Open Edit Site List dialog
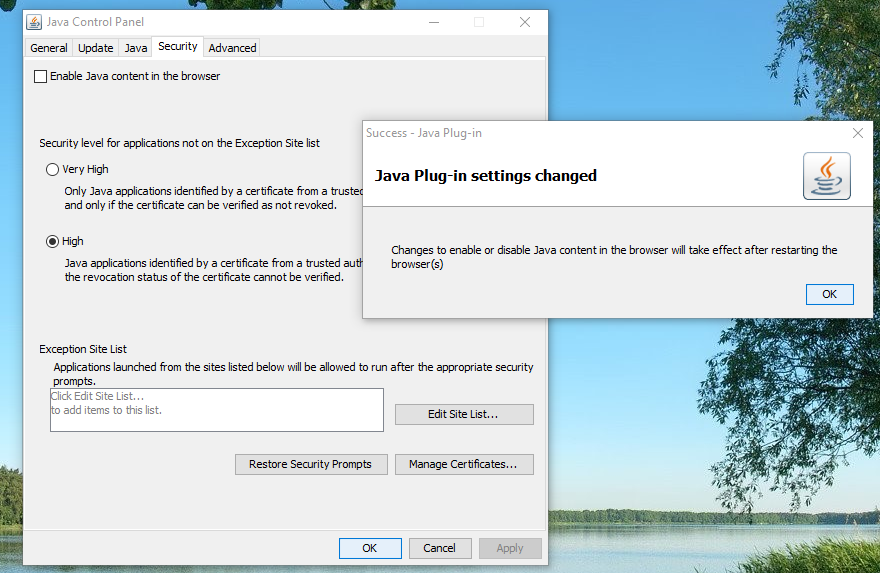 pyautogui.click(x=464, y=414)
